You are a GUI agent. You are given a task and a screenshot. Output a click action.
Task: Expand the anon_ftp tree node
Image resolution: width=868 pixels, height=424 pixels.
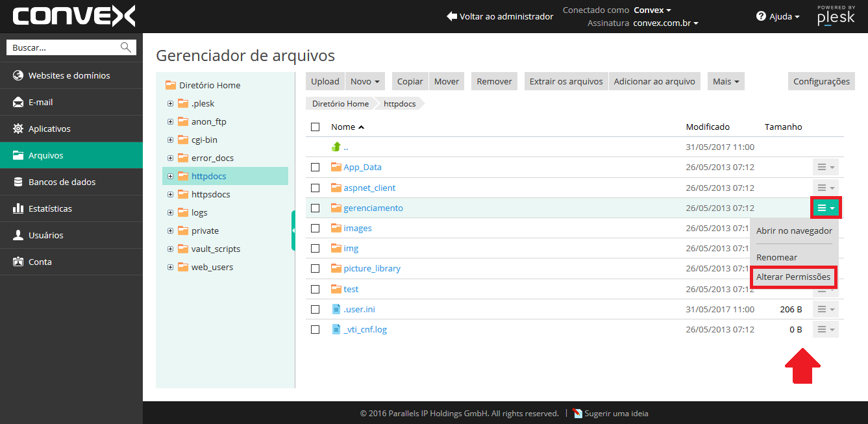coord(170,121)
